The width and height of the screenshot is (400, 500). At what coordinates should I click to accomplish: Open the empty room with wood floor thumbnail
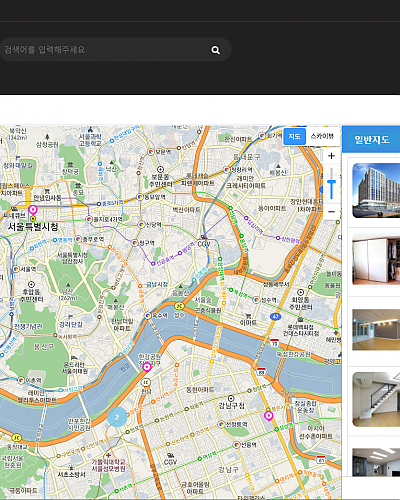(x=376, y=330)
